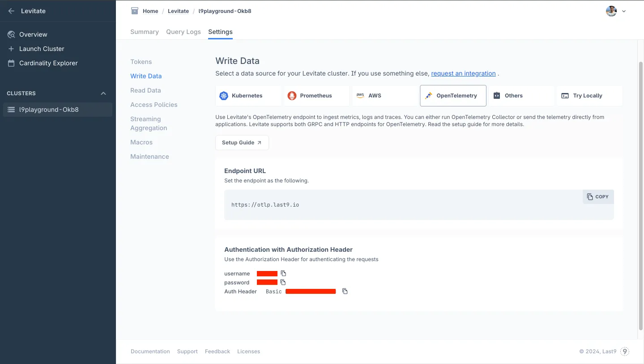Viewport: 644px width, 364px height.
Task: Copy the password value
Action: [283, 282]
